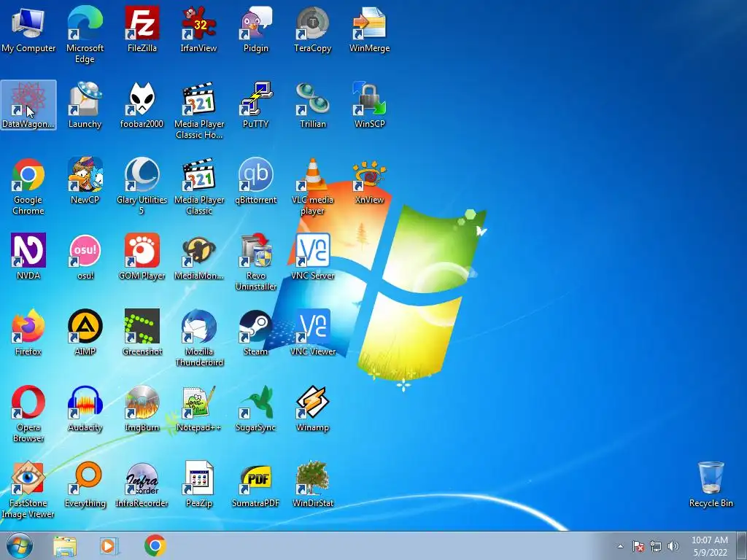747x560 pixels.
Task: Select the foobar2000 icon
Action: [x=142, y=105]
